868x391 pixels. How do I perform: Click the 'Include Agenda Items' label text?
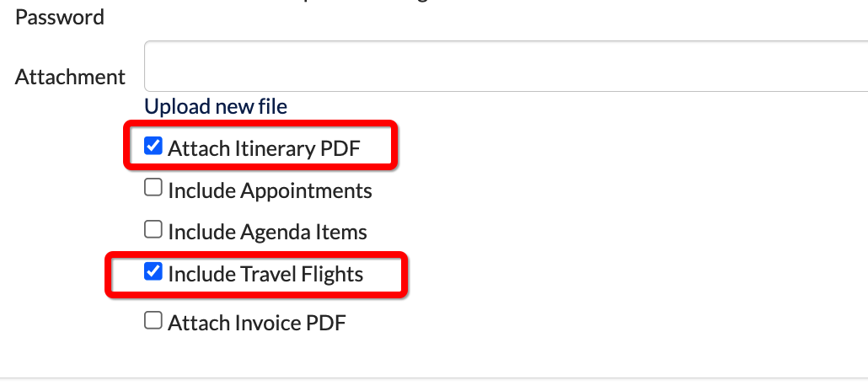point(267,232)
